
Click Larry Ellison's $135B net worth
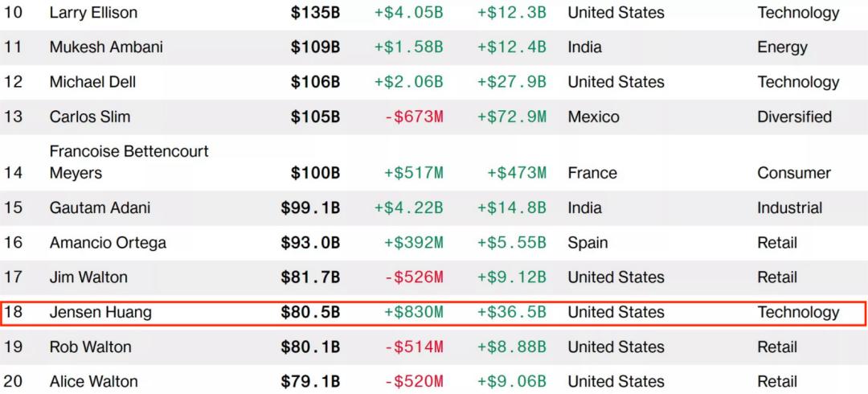coord(316,13)
